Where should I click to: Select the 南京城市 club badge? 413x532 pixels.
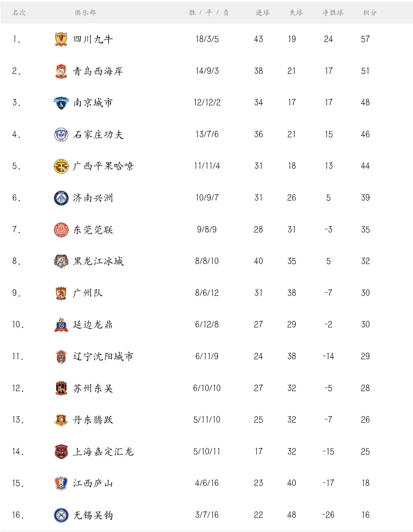pyautogui.click(x=61, y=103)
